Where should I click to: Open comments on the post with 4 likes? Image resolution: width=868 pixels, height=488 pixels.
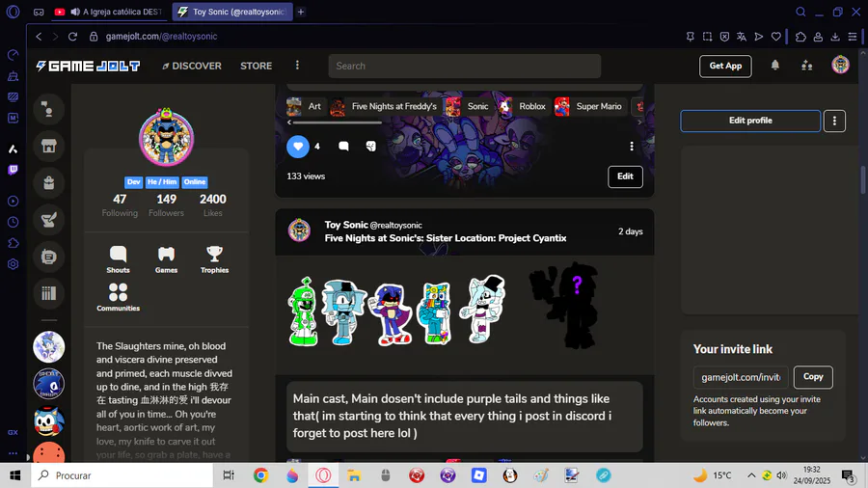click(343, 146)
